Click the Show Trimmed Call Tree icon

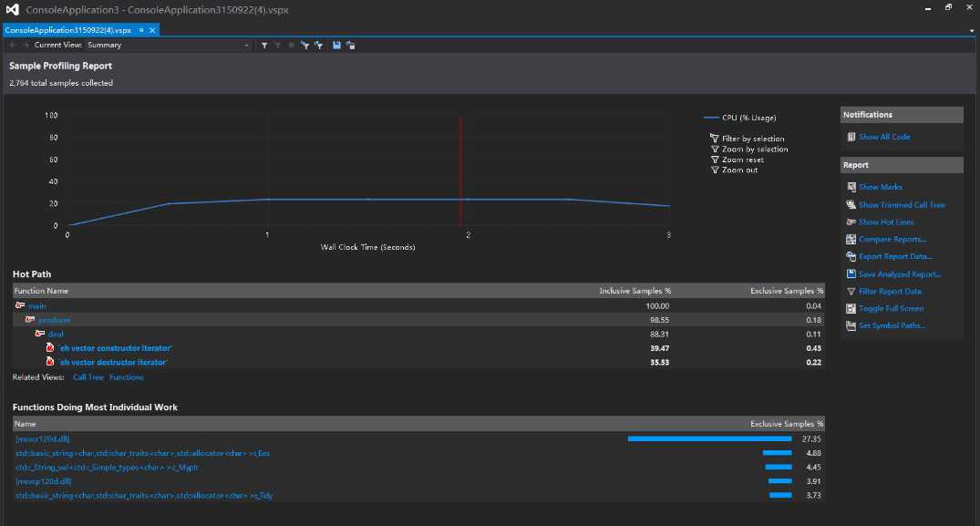(x=851, y=204)
